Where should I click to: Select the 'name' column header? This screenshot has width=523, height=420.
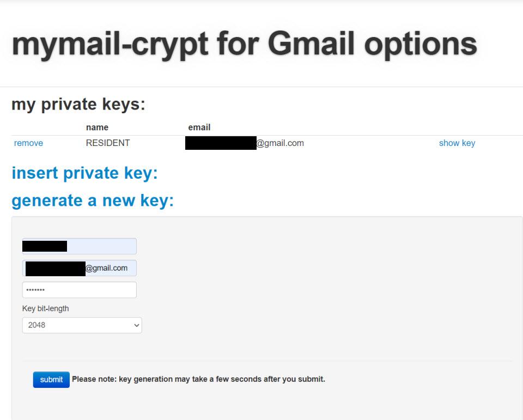[96, 127]
